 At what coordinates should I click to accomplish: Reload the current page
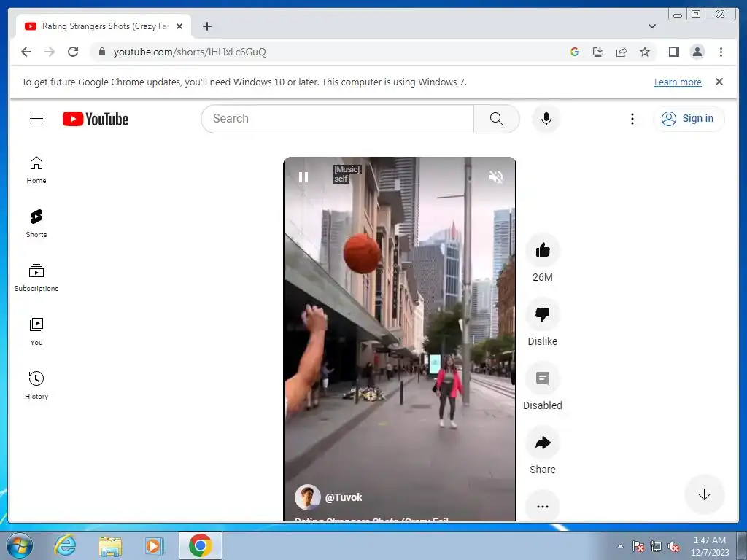click(x=73, y=52)
